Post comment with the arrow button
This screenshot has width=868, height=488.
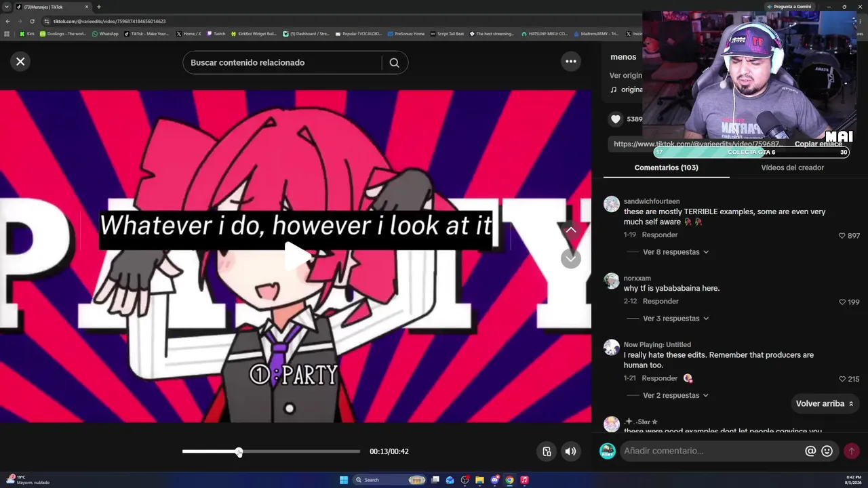[x=851, y=451]
